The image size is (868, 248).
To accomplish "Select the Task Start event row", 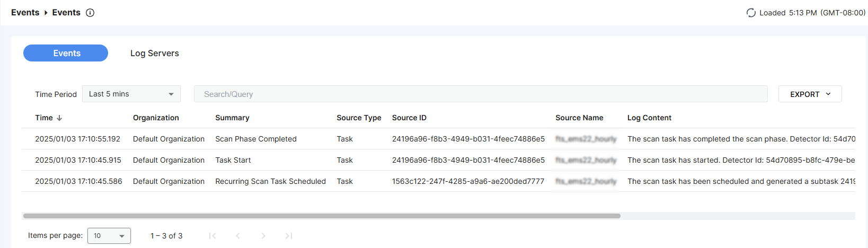I will pyautogui.click(x=233, y=160).
